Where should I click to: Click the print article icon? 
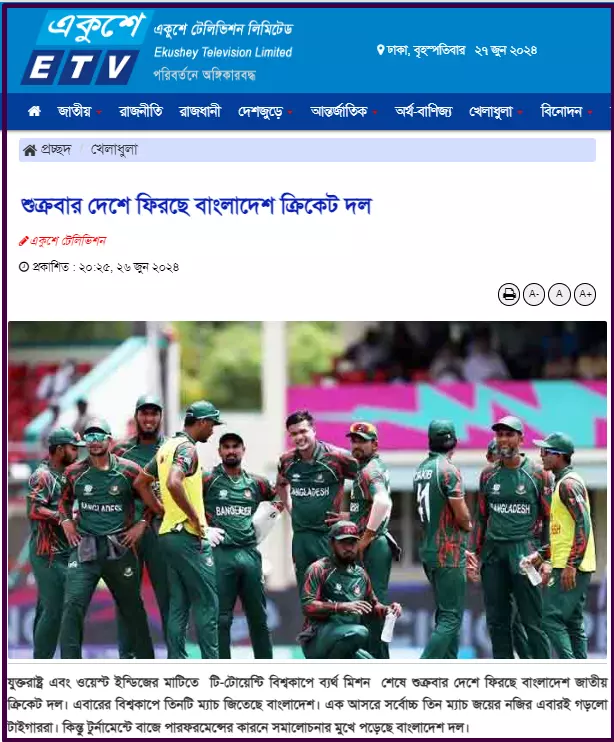click(x=509, y=294)
